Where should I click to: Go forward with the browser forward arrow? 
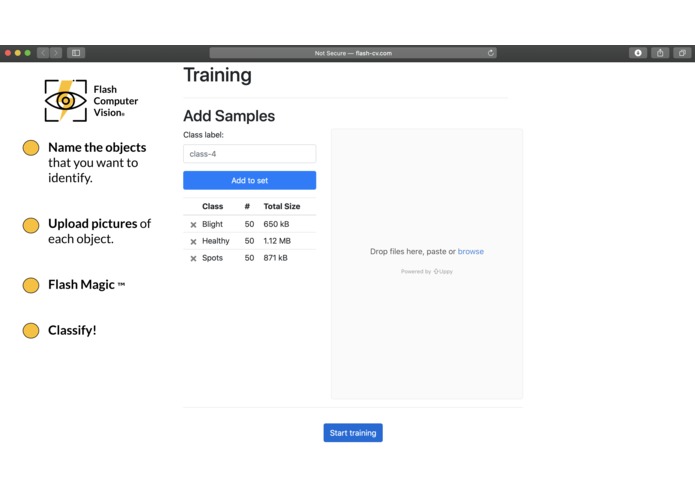click(56, 53)
